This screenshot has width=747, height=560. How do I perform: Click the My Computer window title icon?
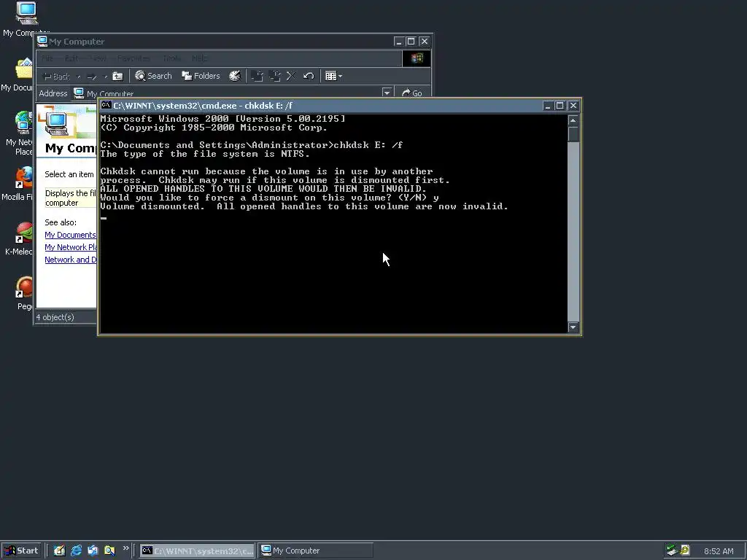(42, 42)
